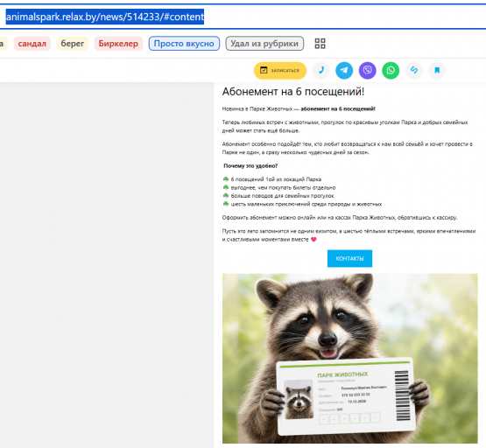486x448 pixels.
Task: Click the line больше поводов для семейных прогулок
Action: [282, 196]
